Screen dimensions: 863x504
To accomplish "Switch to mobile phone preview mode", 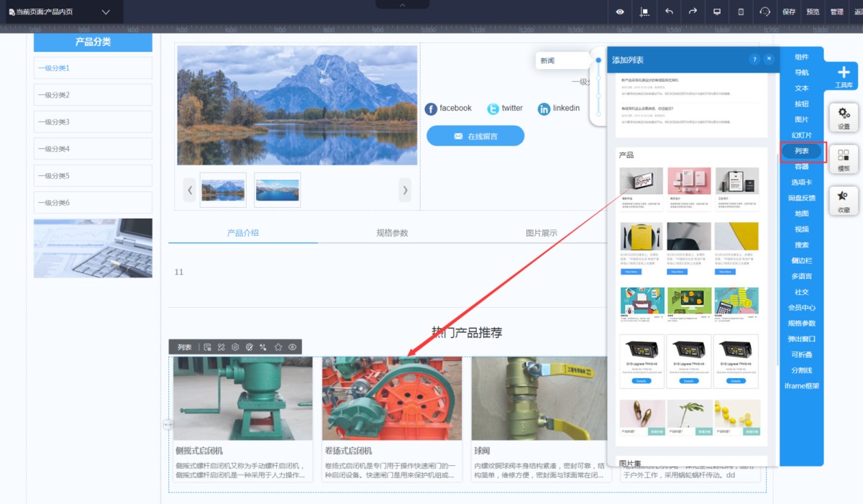I will tap(741, 12).
